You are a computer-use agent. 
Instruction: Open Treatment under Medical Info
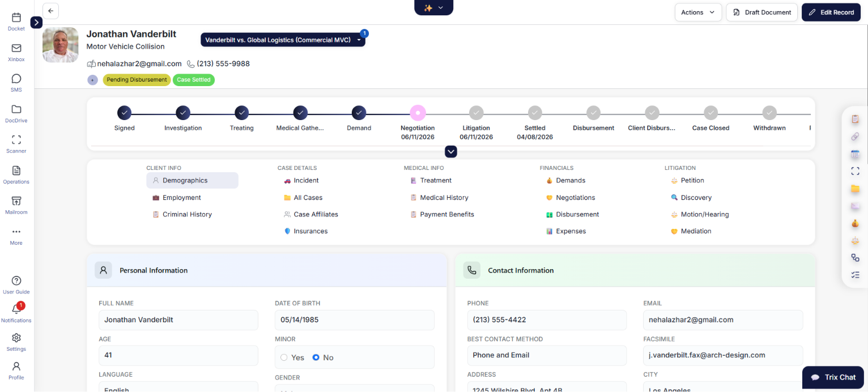click(x=431, y=180)
